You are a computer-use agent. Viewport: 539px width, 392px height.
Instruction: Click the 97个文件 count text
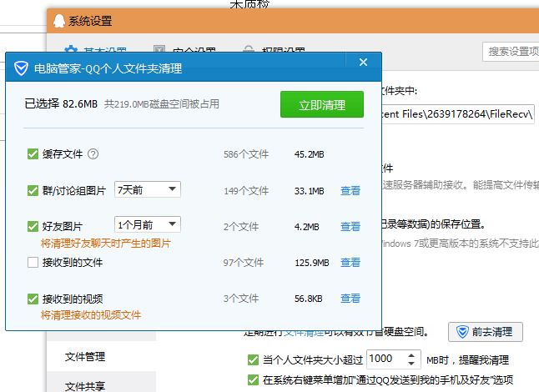coord(244,263)
